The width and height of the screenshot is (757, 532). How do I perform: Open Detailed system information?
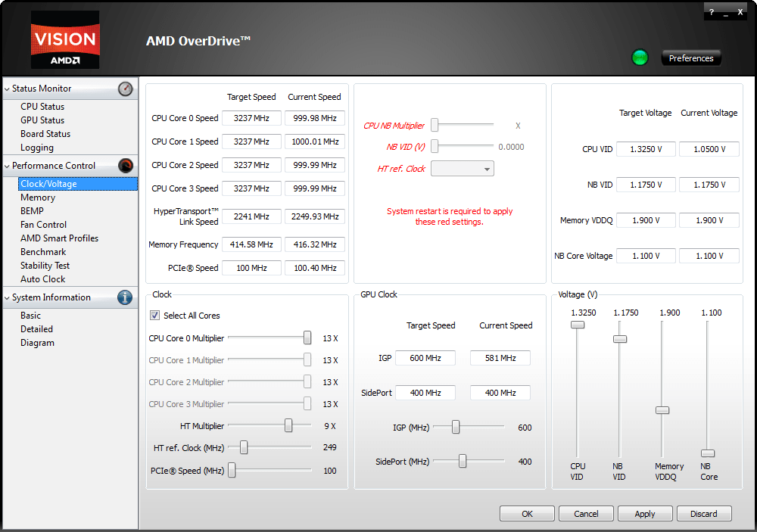point(36,328)
